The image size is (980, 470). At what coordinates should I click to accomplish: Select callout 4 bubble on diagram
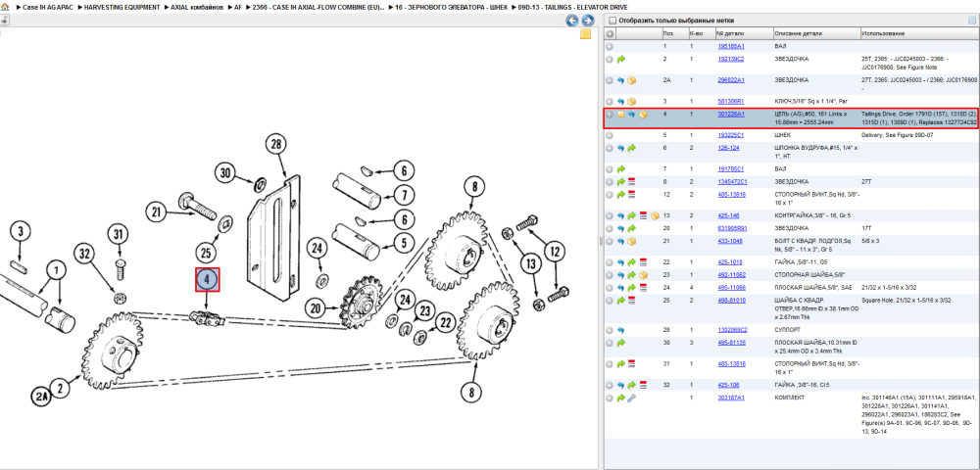click(x=208, y=280)
